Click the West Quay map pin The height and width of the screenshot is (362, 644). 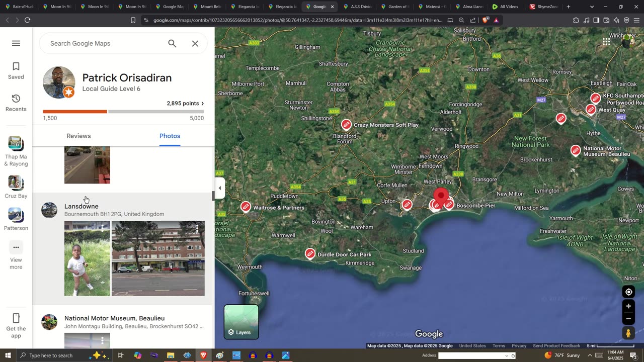[591, 110]
